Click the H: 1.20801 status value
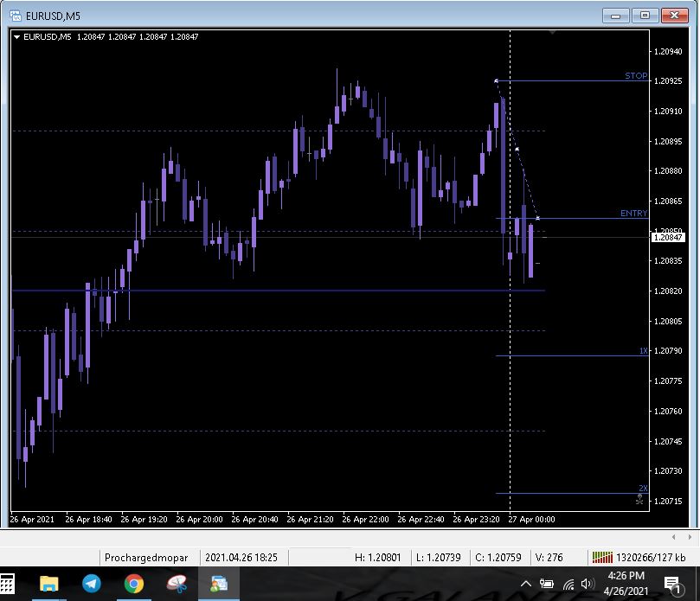700x601 pixels. point(377,558)
